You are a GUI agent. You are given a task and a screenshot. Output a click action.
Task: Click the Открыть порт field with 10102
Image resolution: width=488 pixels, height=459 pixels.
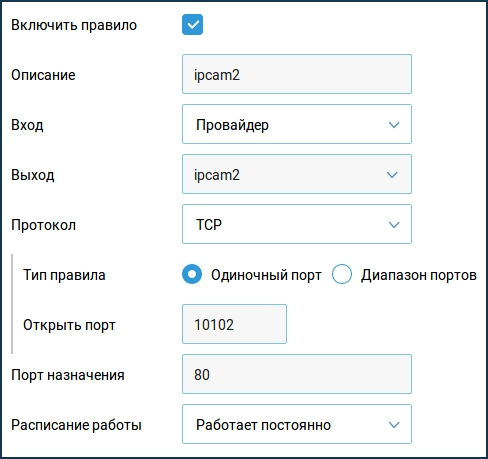click(x=234, y=324)
